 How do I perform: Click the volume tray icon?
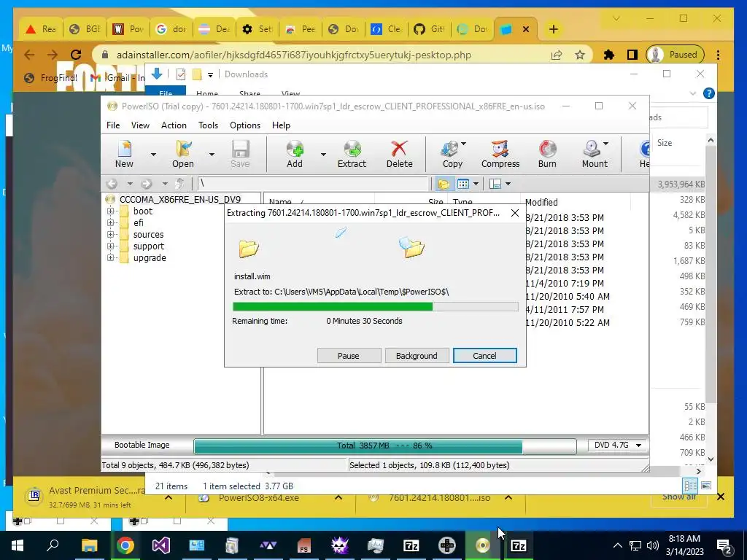(653, 545)
